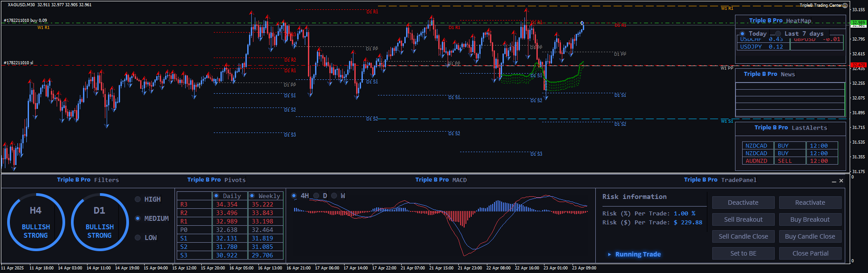Click the red 32.470 stop-loss price tag
The image size is (868, 273).
pos(858,65)
